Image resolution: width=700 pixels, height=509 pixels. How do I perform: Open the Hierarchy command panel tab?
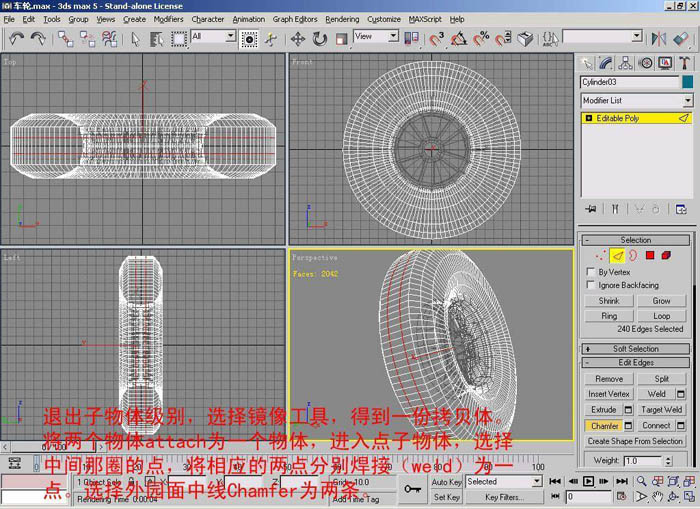tap(625, 63)
